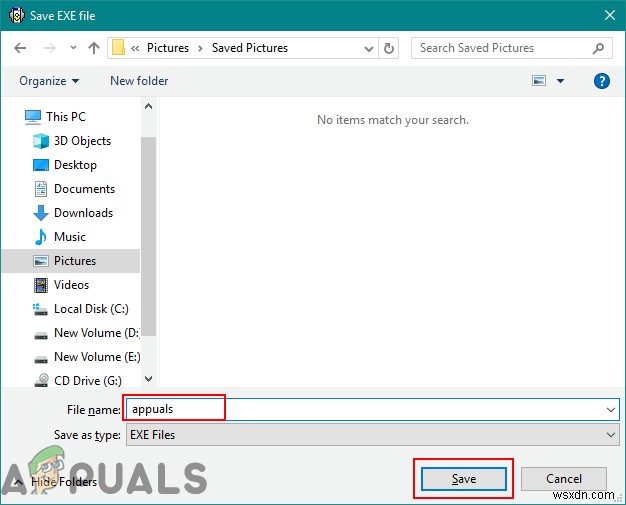This screenshot has height=505, width=626.
Task: Open Downloads in the sidebar
Action: pyautogui.click(x=83, y=213)
